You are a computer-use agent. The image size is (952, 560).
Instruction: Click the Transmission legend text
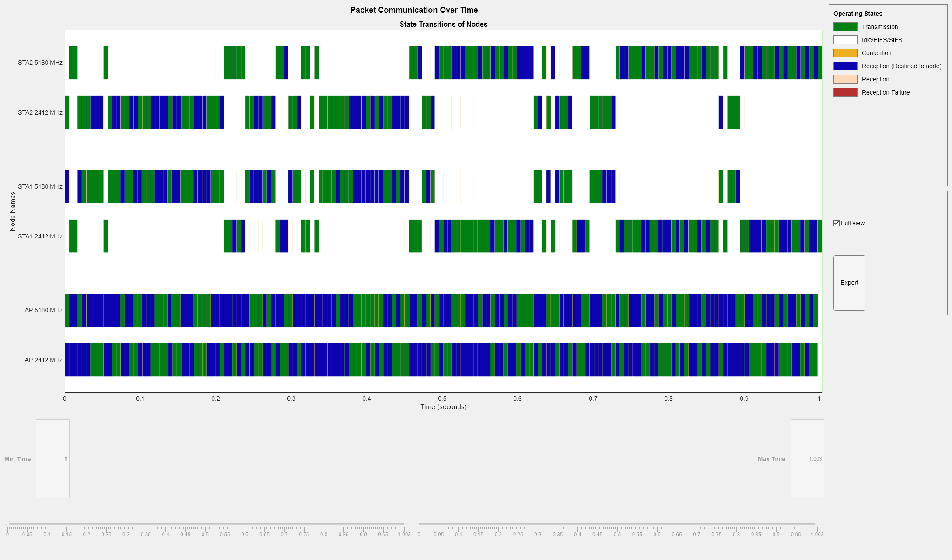[x=880, y=27]
